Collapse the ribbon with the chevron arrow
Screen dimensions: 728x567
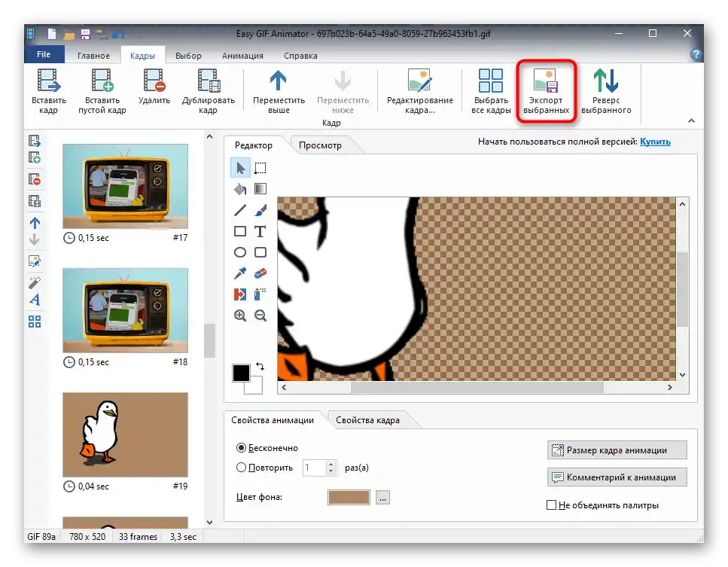pyautogui.click(x=690, y=120)
